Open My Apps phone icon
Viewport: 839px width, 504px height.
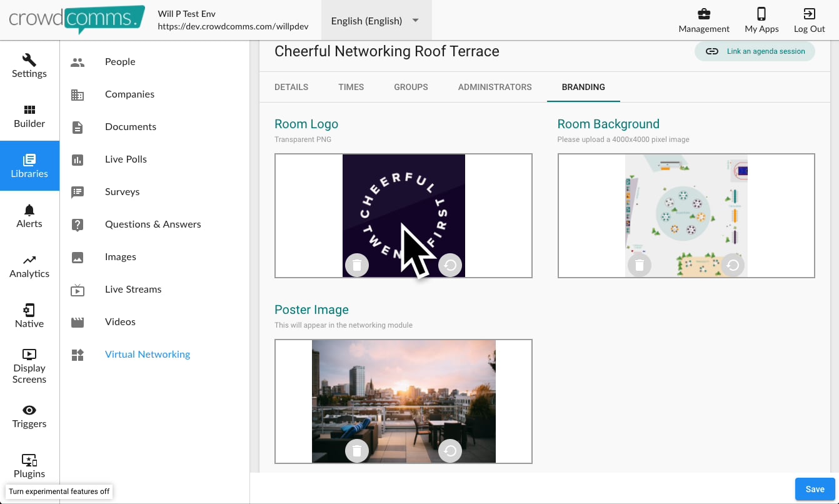761,21
